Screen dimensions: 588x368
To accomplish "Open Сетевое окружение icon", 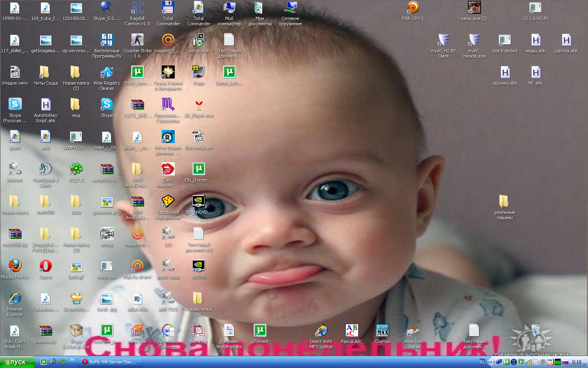I will coord(290,14).
